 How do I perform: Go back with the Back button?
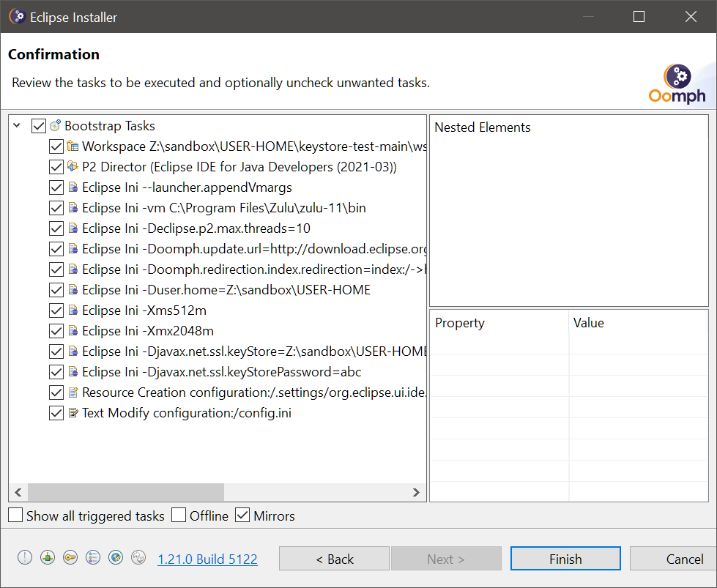pyautogui.click(x=334, y=558)
